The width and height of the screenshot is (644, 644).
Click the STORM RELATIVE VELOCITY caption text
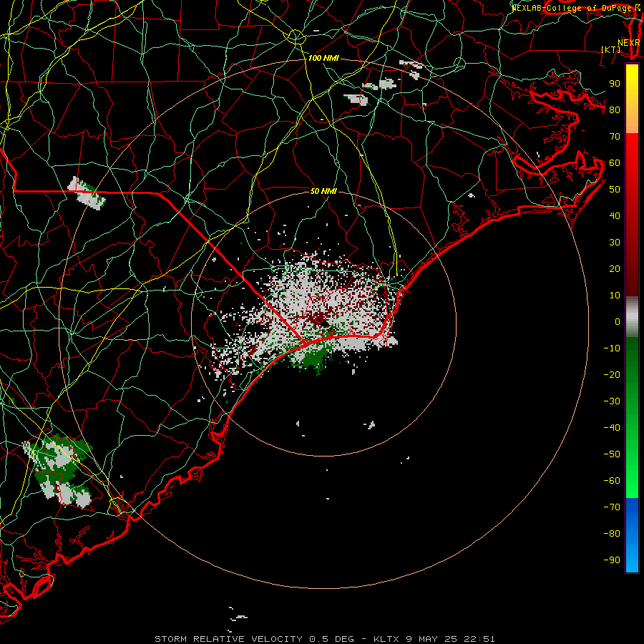click(228, 639)
